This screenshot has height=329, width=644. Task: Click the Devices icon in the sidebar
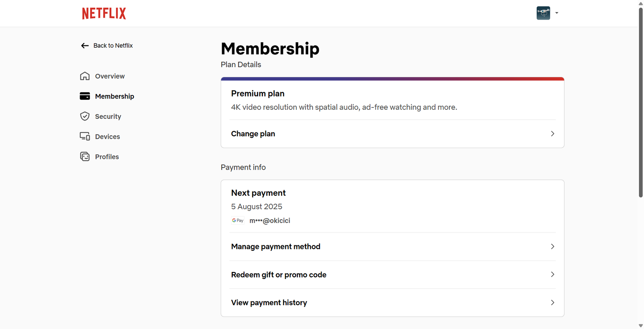pyautogui.click(x=85, y=136)
